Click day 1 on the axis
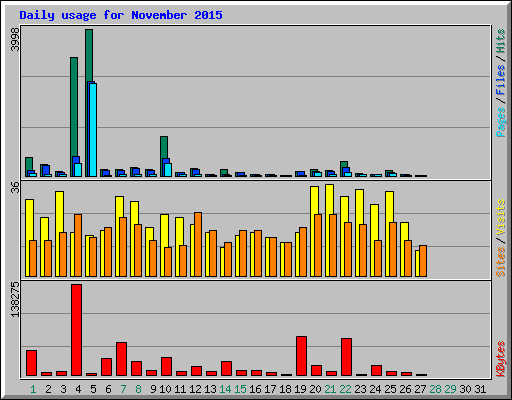Image resolution: width=512 pixels, height=400 pixels. (33, 389)
